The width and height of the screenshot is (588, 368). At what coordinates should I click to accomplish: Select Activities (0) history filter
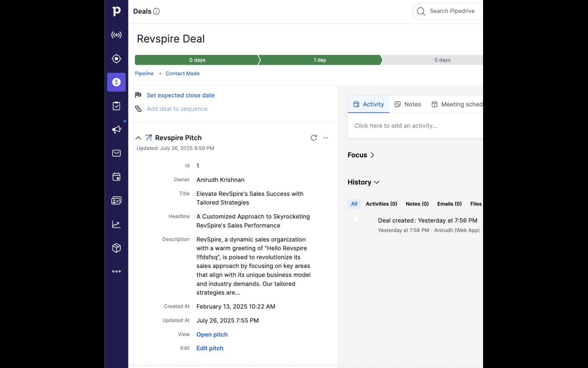[x=381, y=204]
